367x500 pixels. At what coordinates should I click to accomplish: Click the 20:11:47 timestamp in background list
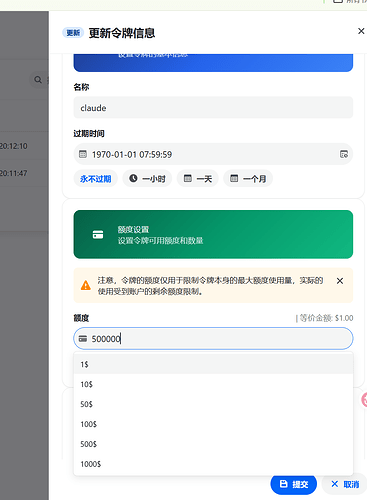click(14, 173)
